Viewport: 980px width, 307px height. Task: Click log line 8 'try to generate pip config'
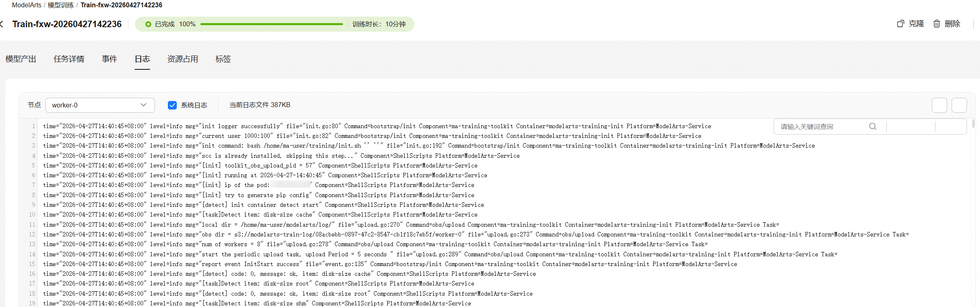click(259, 195)
